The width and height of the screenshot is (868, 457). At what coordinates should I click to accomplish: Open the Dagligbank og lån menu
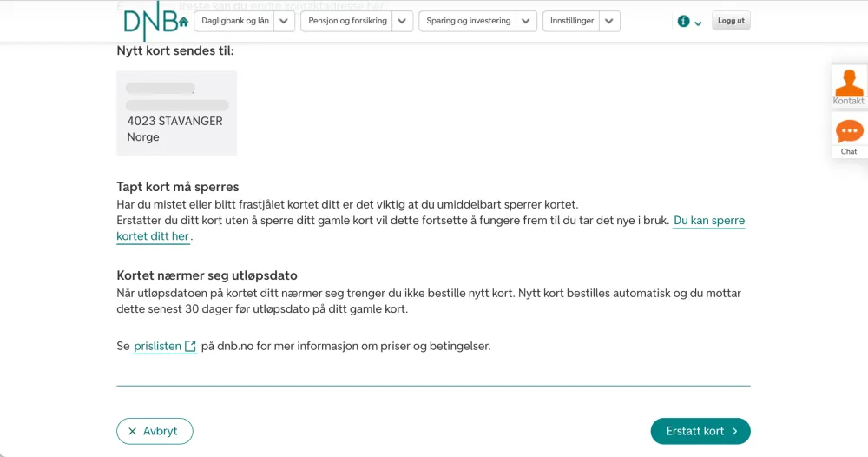point(234,21)
